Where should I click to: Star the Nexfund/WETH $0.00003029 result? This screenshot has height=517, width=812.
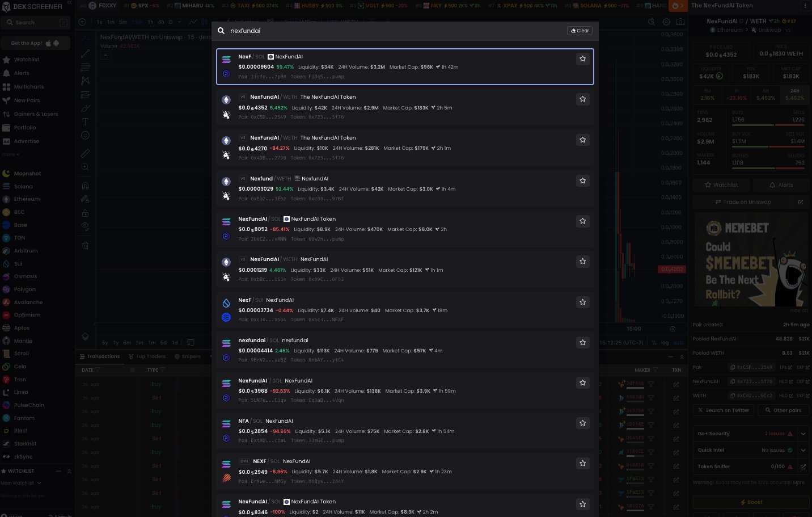582,180
